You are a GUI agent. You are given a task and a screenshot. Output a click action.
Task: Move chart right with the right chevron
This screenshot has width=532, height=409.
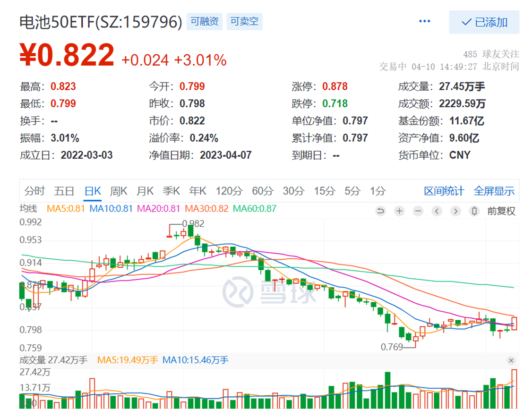[x=455, y=211]
